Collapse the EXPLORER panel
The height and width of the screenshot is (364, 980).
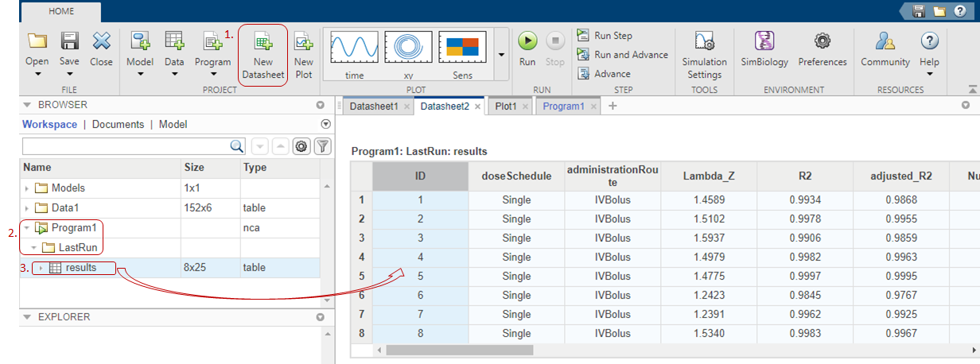[x=27, y=316]
